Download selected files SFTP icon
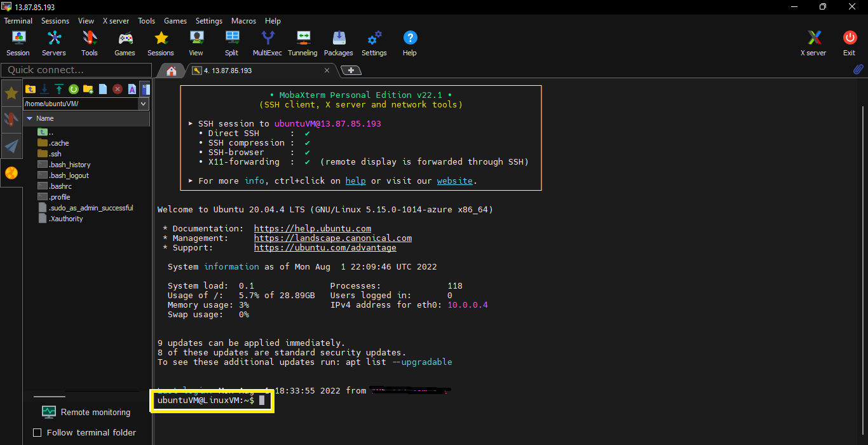The image size is (868, 445). (44, 89)
